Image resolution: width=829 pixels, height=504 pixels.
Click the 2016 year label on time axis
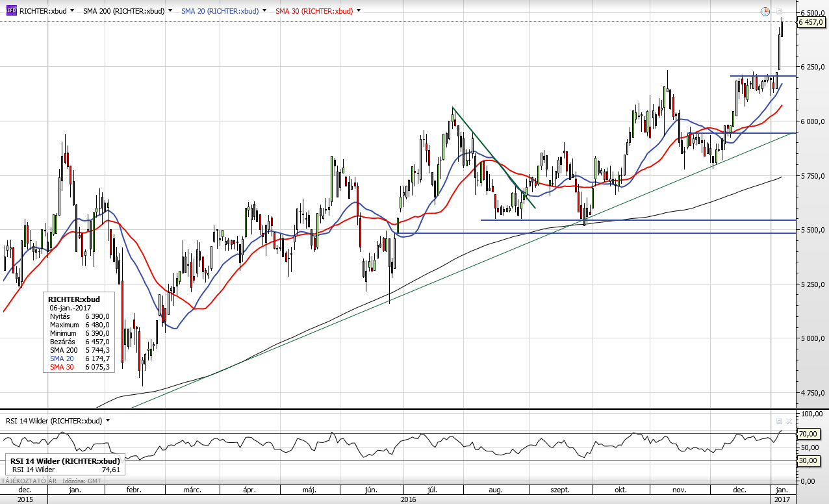(x=409, y=499)
